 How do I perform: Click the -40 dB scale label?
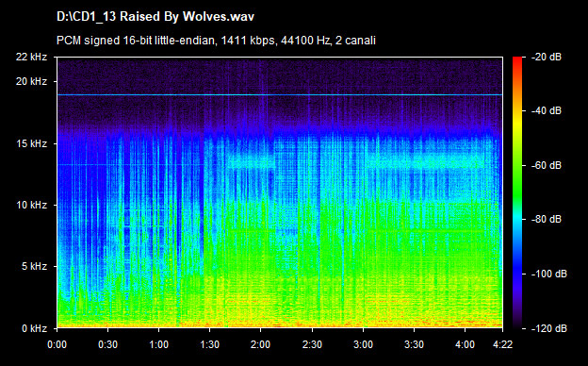[547, 110]
